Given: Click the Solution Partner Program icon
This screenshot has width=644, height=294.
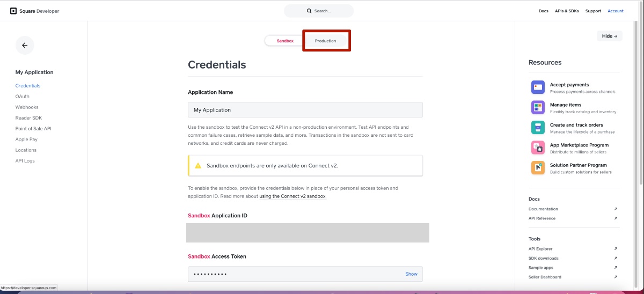Looking at the screenshot, I should point(538,167).
